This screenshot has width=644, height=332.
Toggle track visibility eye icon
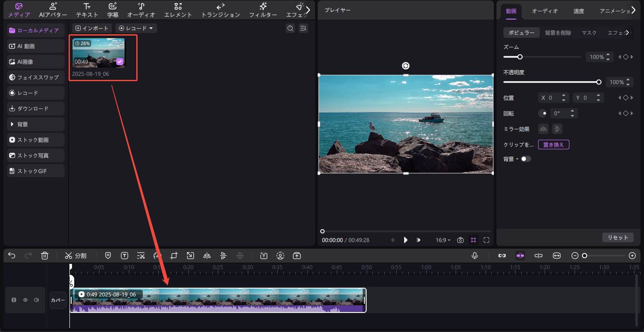25,300
